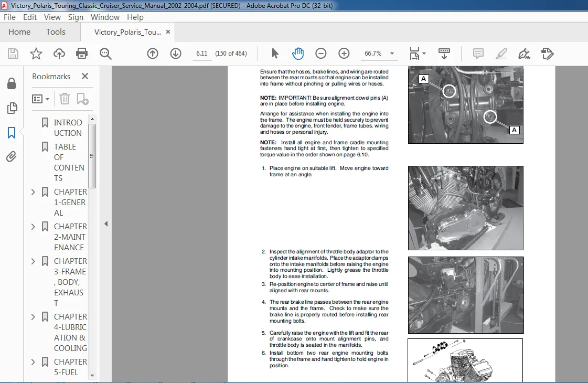588x383 pixels.
Task: Upload the file to Document Cloud
Action: click(59, 54)
